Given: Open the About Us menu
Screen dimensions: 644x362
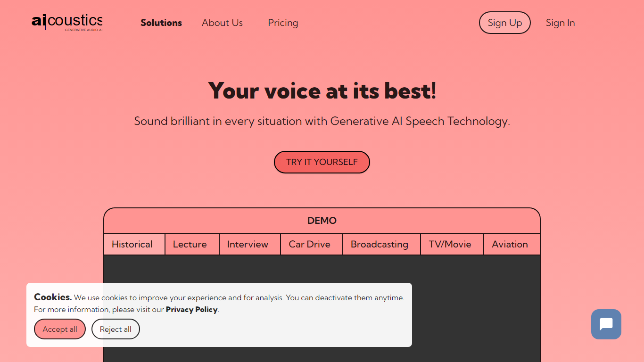Looking at the screenshot, I should point(222,23).
